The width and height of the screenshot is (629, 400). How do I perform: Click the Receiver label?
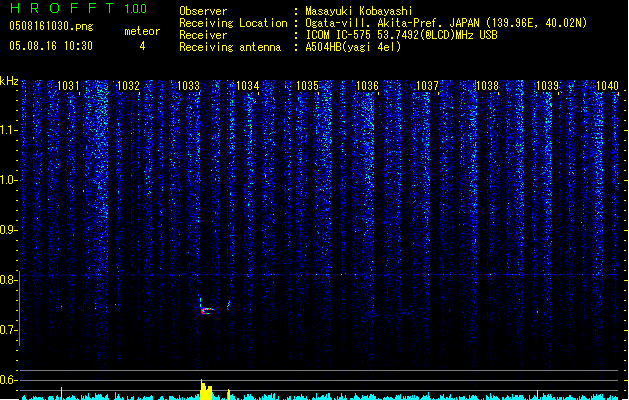click(x=203, y=35)
